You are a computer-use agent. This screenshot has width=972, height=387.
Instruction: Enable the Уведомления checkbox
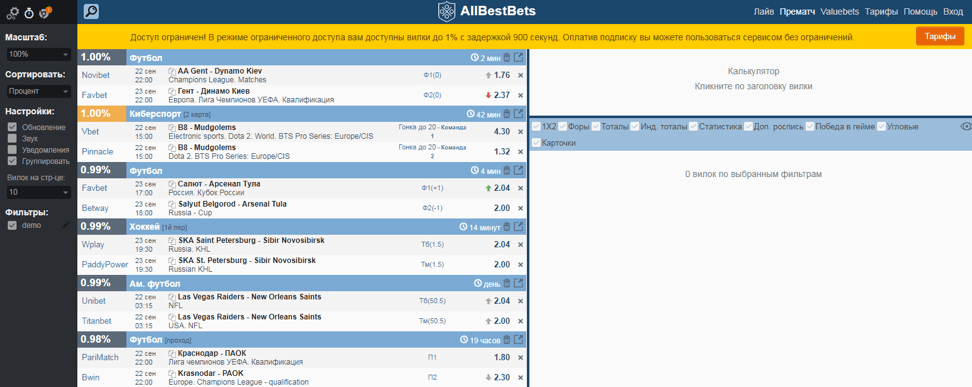click(12, 149)
